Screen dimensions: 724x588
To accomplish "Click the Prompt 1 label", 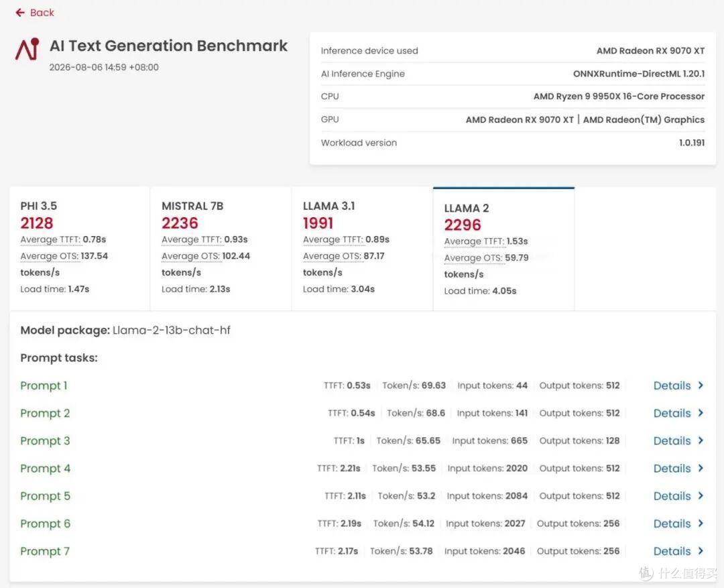I will tap(44, 386).
